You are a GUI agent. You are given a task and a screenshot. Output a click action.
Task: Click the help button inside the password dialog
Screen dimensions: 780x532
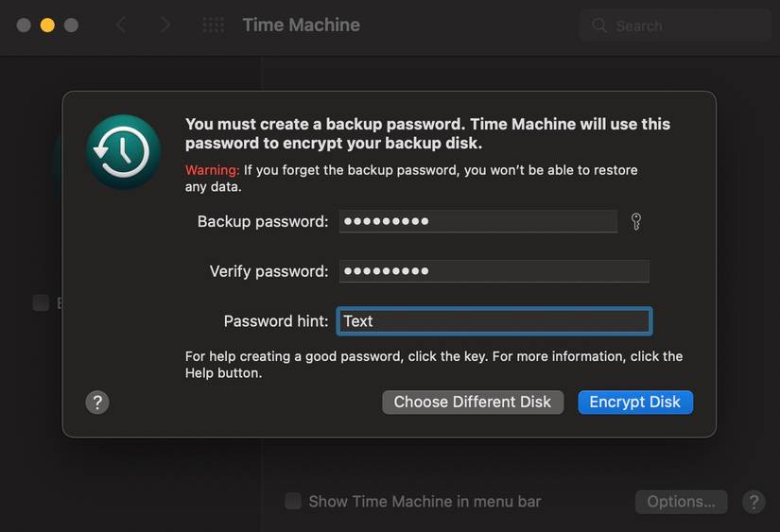click(97, 403)
